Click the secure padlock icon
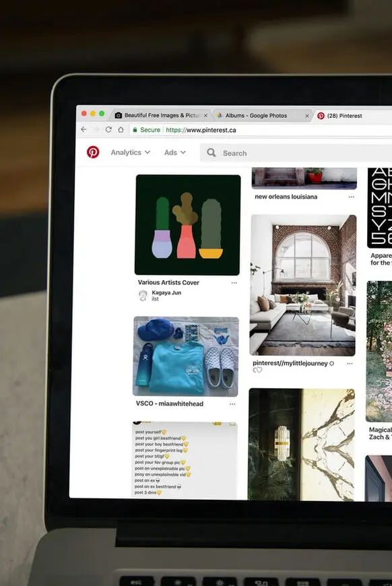This screenshot has height=586, width=392. point(135,130)
